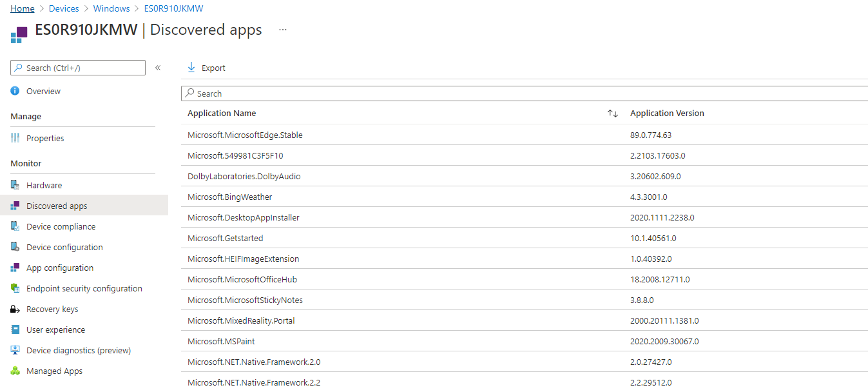This screenshot has height=392, width=868.
Task: Click the Device compliance icon
Action: [15, 227]
